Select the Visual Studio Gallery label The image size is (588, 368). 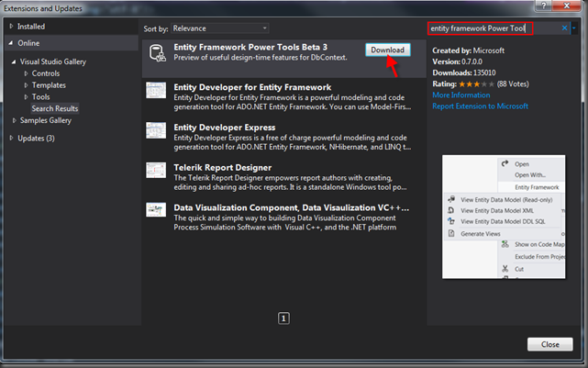pos(53,61)
